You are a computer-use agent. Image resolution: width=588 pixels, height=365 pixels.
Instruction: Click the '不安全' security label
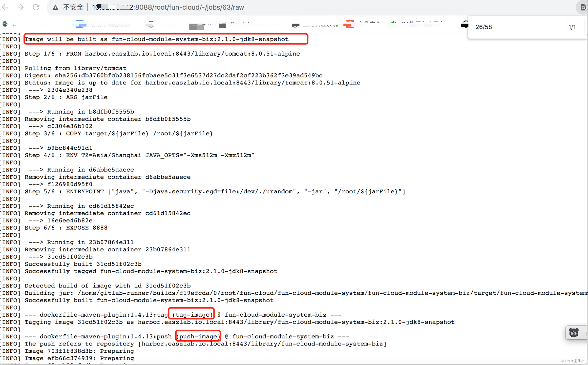(x=73, y=7)
